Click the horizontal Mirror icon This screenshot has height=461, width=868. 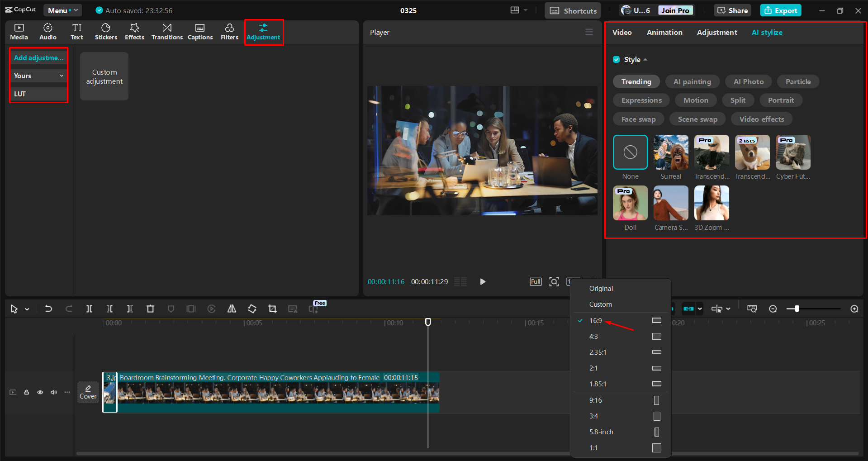tap(232, 309)
